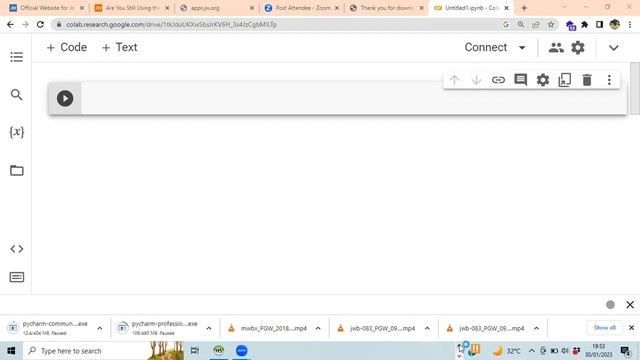
Task: Switch to Thank you for downloading tab
Action: [386, 8]
